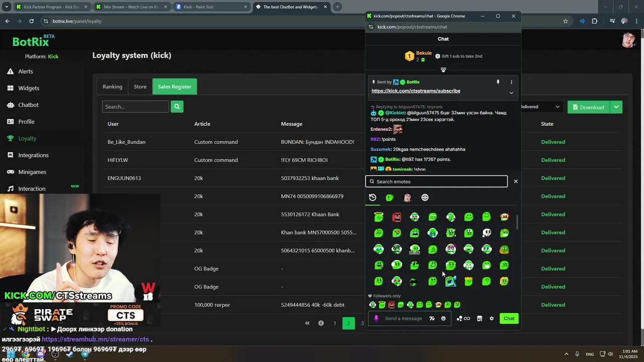
Task: Click the Send a message field
Action: 404,318
